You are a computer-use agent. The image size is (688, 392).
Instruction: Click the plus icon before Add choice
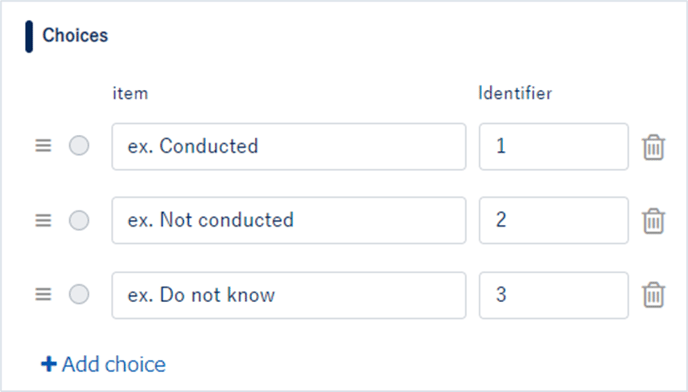pos(49,364)
